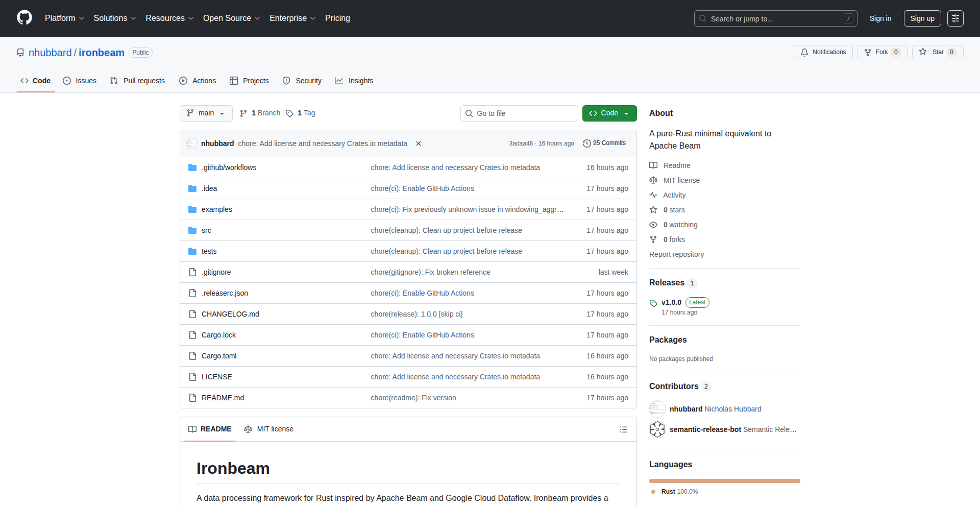Switch to the Pull requests tab
This screenshot has height=507, width=980.
(137, 81)
